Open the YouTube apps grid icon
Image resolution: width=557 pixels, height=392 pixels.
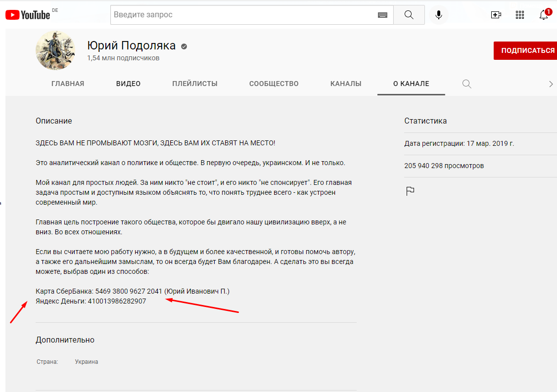[520, 15]
